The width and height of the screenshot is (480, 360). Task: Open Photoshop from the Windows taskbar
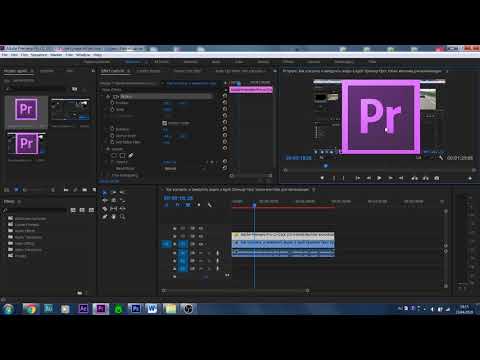pos(135,309)
